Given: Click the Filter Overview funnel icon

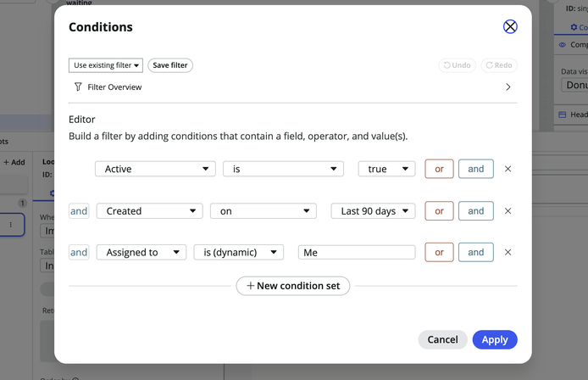Looking at the screenshot, I should (78, 87).
